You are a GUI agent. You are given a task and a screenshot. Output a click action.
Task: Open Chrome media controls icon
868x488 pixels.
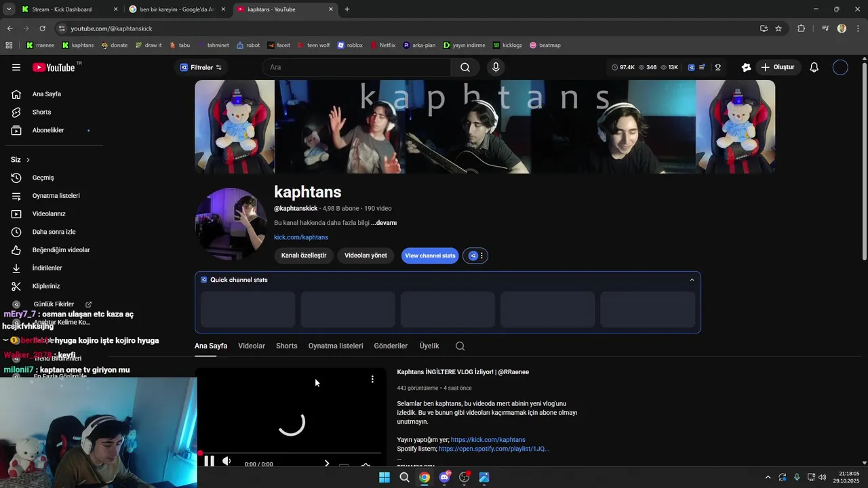[x=825, y=28]
